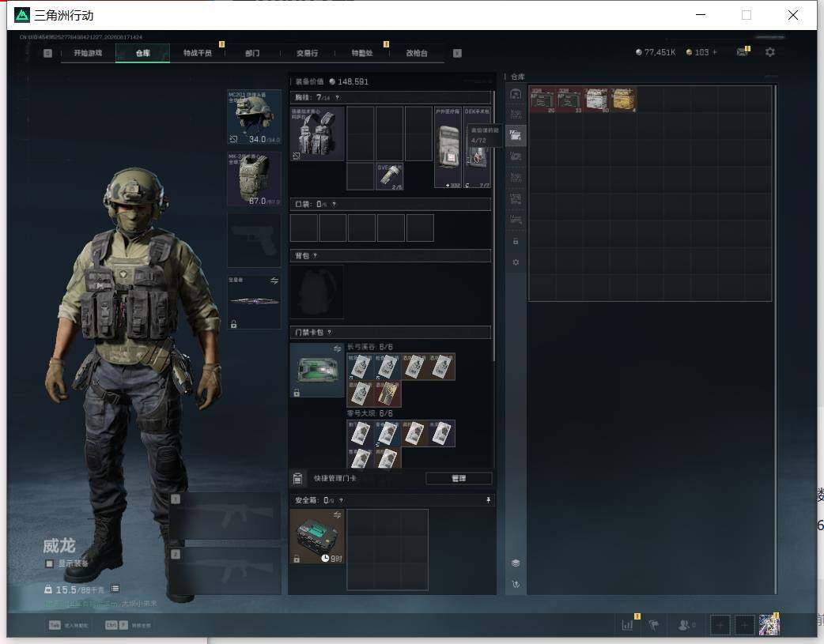Select the body armor slot showing 67.0
The image size is (824, 644).
point(254,179)
